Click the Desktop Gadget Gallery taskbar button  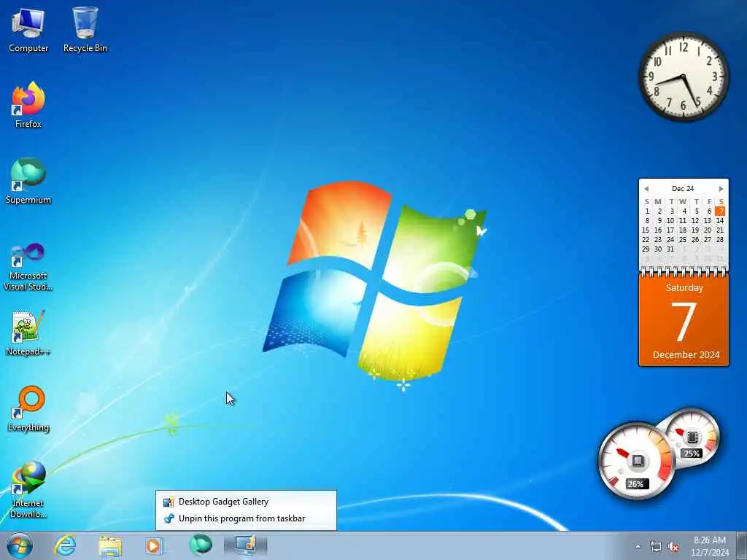click(x=246, y=545)
